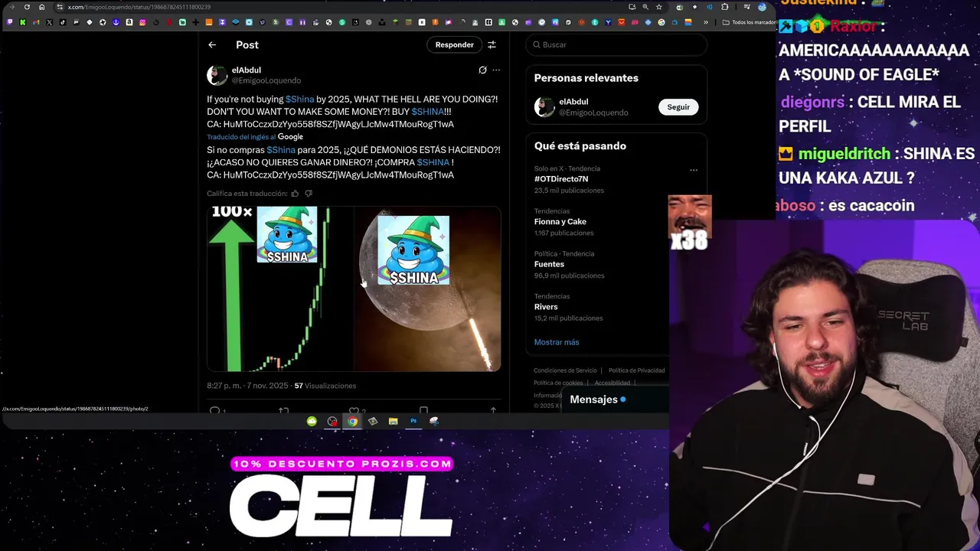Click the x.com address bar URL
The image size is (980, 551).
click(x=139, y=7)
